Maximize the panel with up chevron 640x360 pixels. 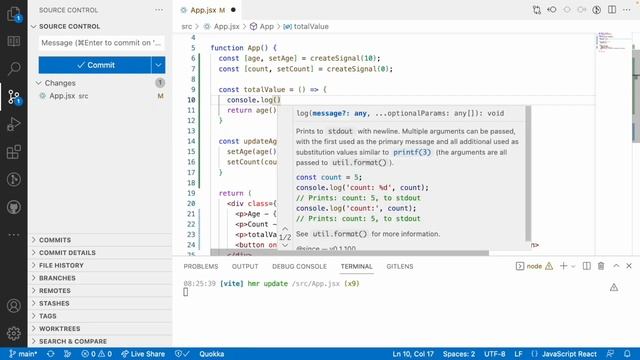pyautogui.click(x=616, y=266)
